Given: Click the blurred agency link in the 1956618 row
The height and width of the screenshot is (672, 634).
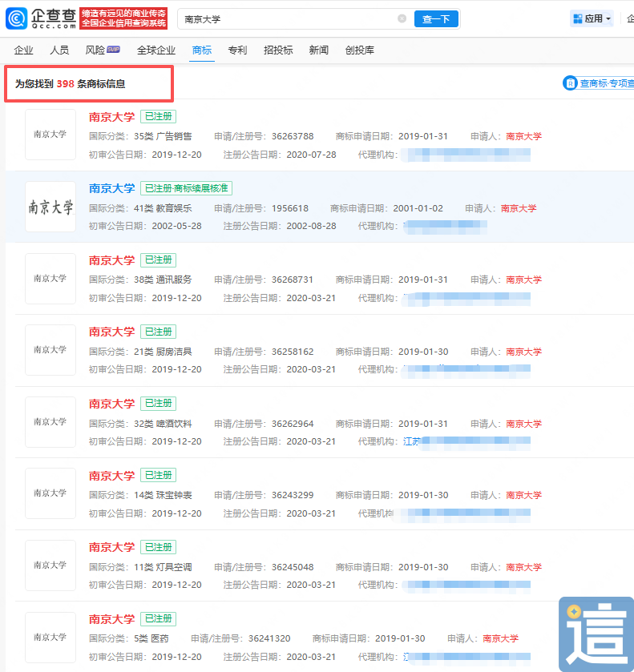Looking at the screenshot, I should 445,227.
